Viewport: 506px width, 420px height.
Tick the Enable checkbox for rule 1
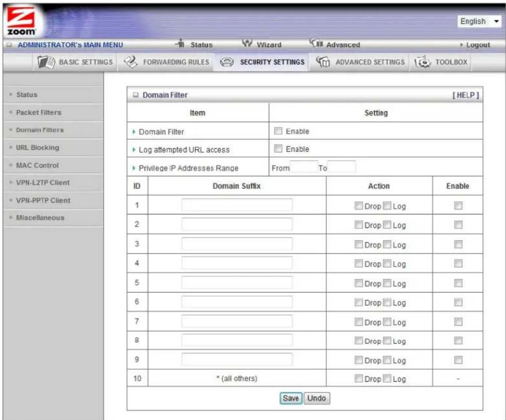[458, 206]
